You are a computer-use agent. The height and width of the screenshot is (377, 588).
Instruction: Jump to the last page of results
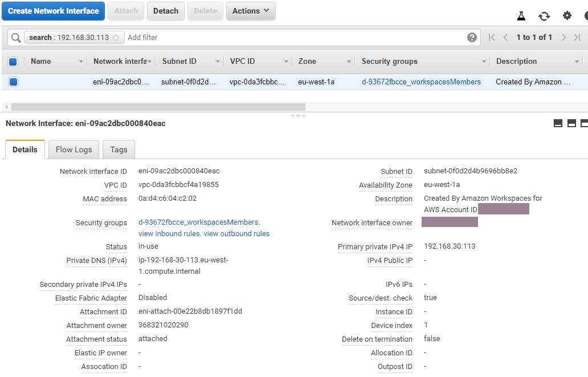[x=577, y=37]
